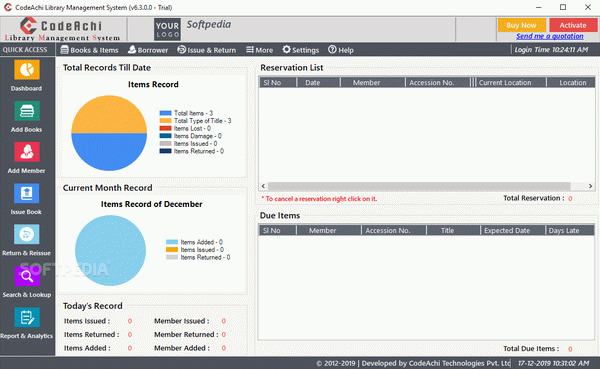Click the Member column header in Reservation List
600x369 pixels.
tap(373, 83)
